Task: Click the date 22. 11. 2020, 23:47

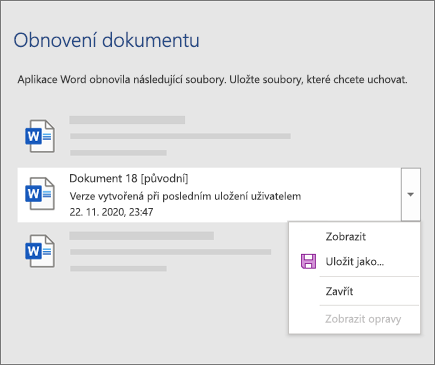Action: [x=111, y=212]
